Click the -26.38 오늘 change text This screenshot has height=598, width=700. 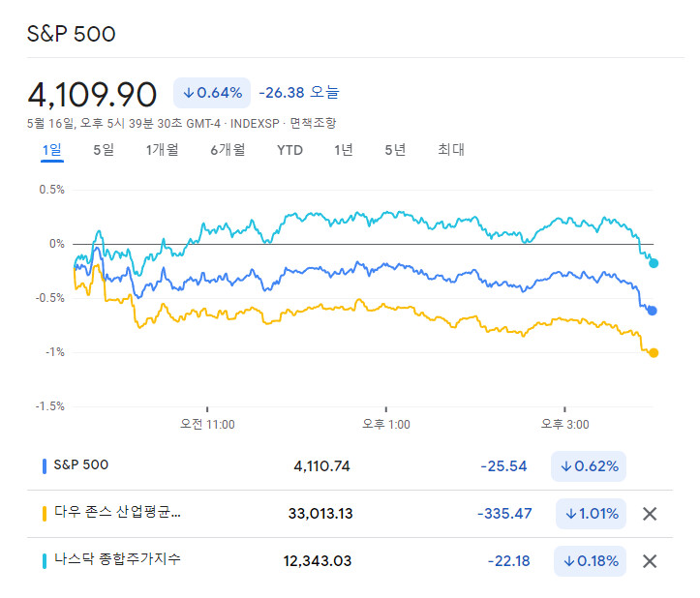pos(299,93)
